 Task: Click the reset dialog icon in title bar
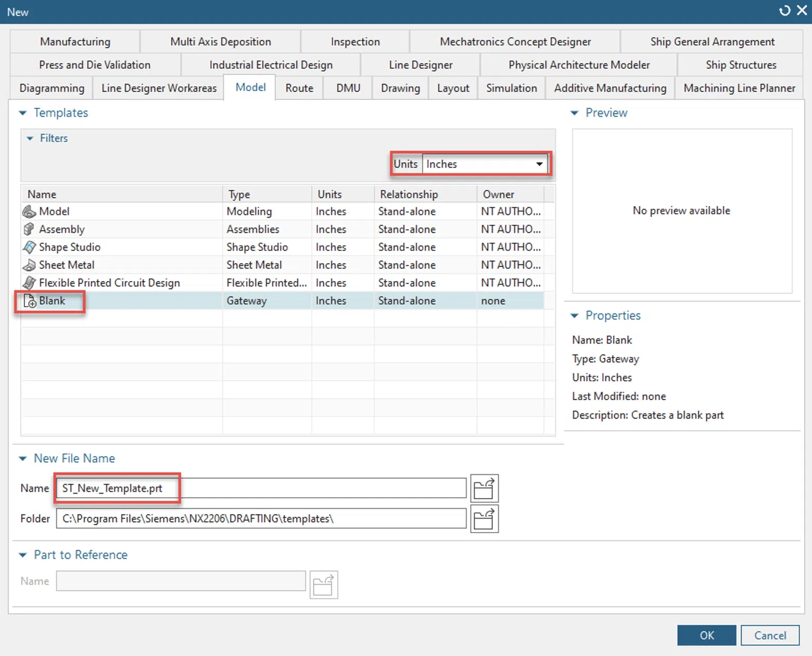[x=784, y=10]
